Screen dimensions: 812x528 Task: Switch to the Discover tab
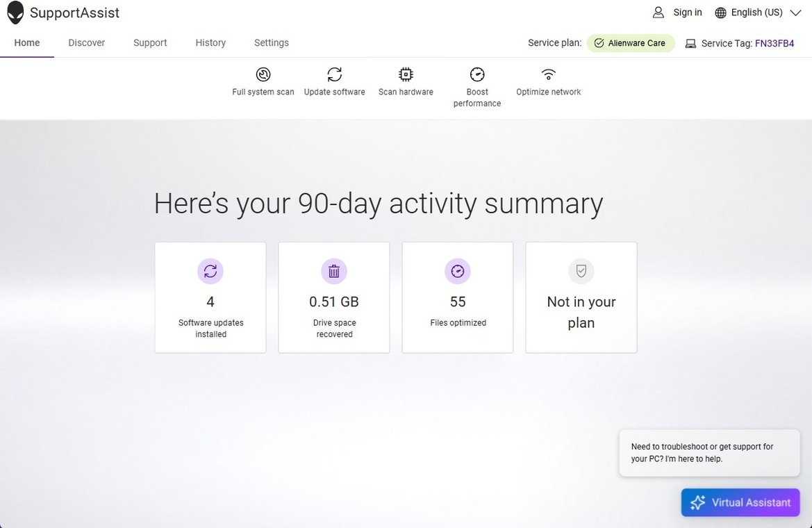(x=87, y=43)
